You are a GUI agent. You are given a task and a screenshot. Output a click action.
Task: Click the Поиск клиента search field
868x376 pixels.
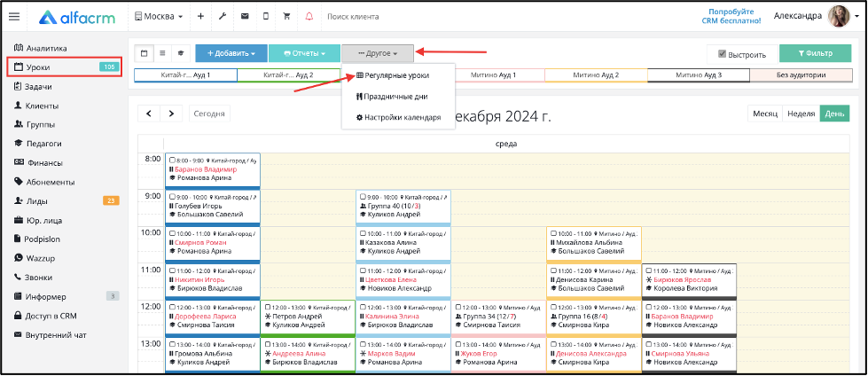pyautogui.click(x=372, y=16)
